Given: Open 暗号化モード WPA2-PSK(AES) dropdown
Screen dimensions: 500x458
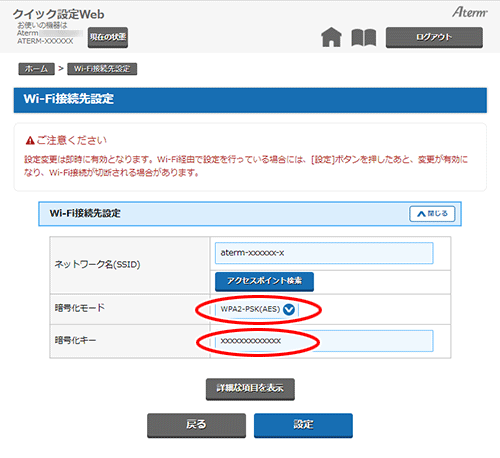Looking at the screenshot, I should point(257,309).
